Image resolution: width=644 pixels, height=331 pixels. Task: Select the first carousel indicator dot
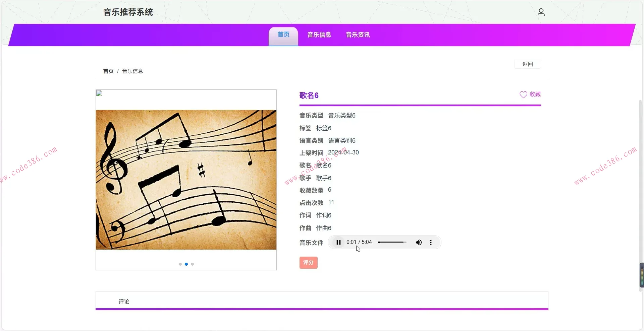pos(180,264)
